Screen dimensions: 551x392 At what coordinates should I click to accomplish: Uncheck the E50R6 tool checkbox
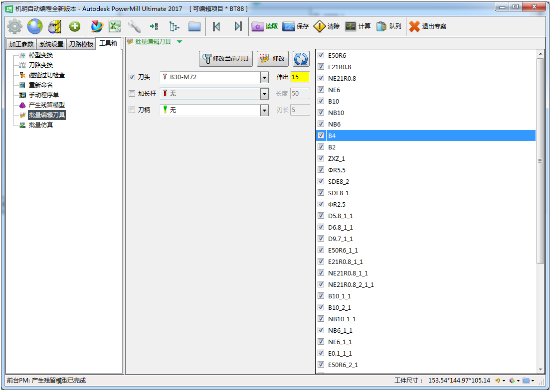(321, 55)
